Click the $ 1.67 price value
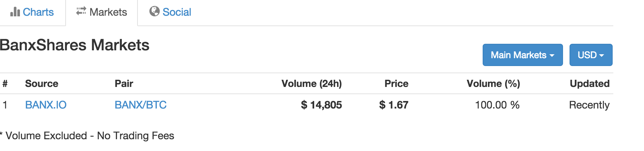Screen dimensions: 644x151 pos(394,105)
